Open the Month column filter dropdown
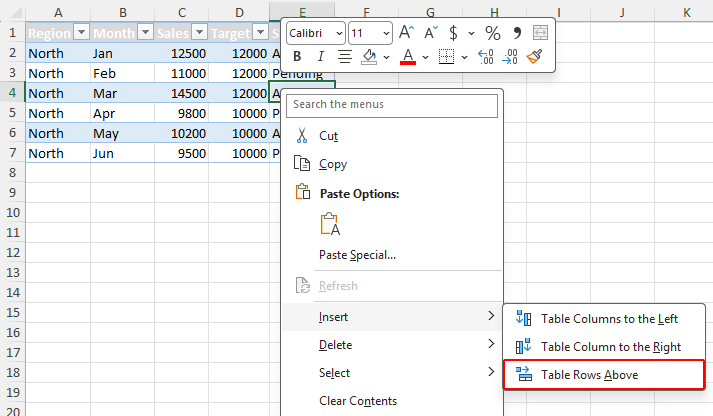Viewport: 713px width, 416px height. tap(146, 32)
